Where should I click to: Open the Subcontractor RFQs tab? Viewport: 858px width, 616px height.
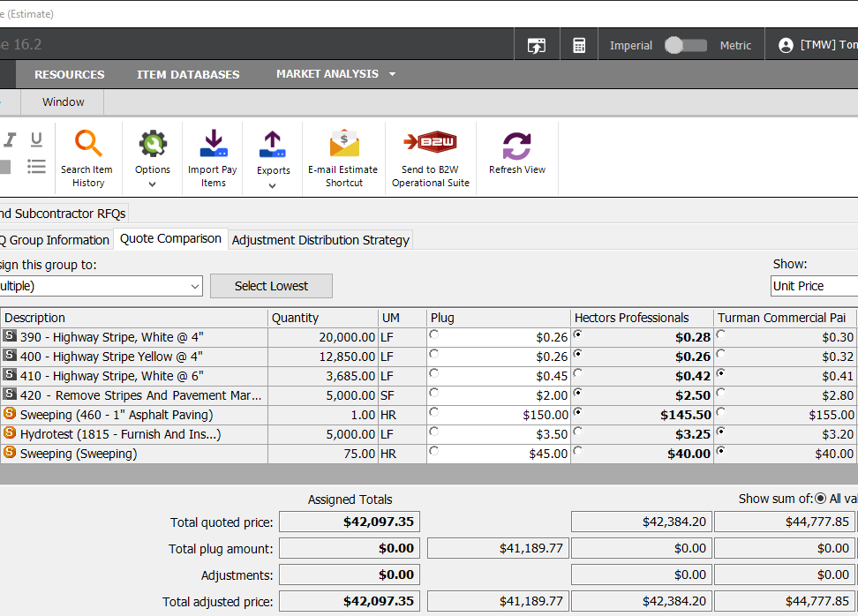coord(64,214)
